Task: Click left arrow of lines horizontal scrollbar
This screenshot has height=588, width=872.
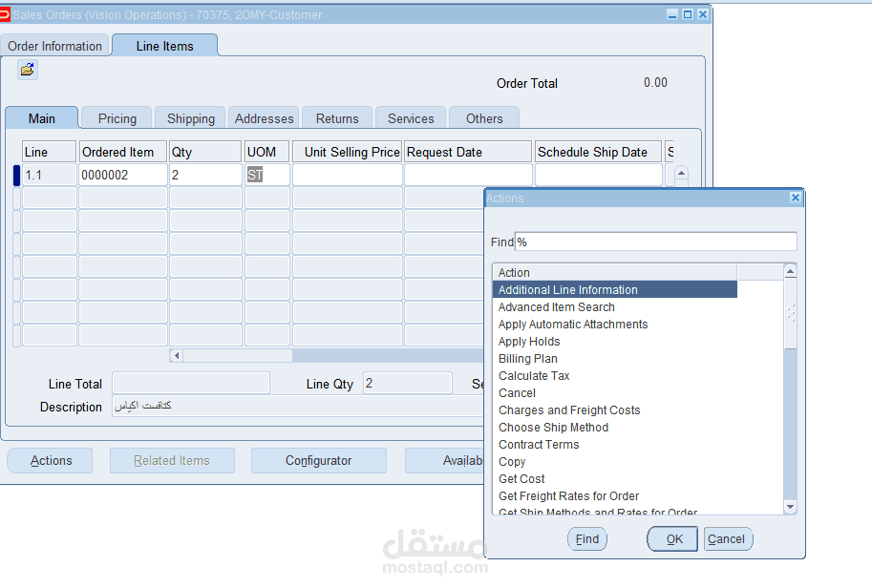Action: pyautogui.click(x=177, y=356)
